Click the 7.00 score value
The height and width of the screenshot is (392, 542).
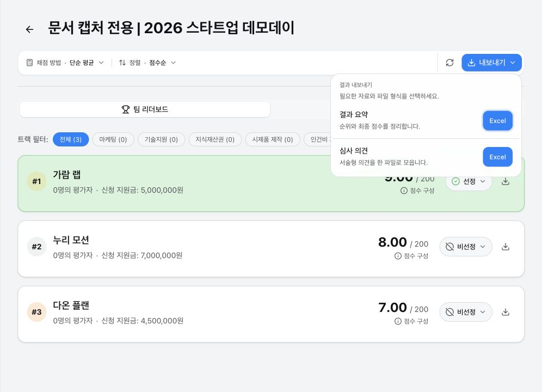pos(392,308)
